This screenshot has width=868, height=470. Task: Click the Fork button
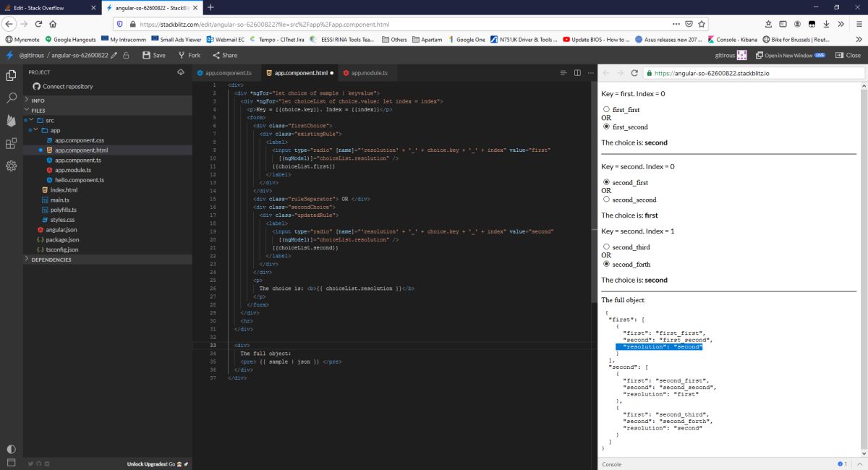coord(190,55)
